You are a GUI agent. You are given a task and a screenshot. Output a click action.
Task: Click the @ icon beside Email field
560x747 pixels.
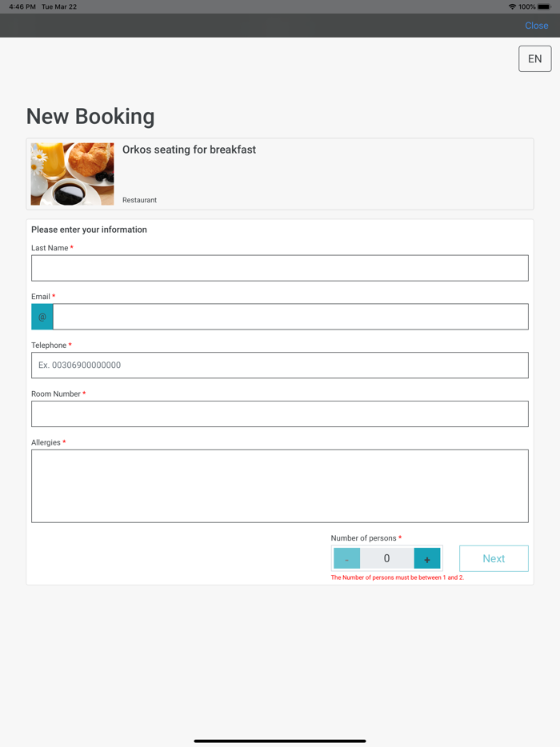point(42,317)
